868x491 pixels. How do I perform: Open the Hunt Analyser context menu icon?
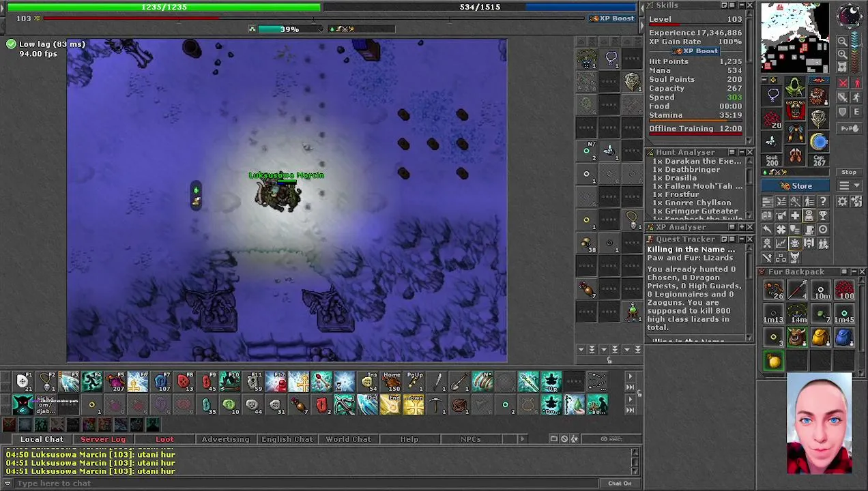pyautogui.click(x=732, y=152)
